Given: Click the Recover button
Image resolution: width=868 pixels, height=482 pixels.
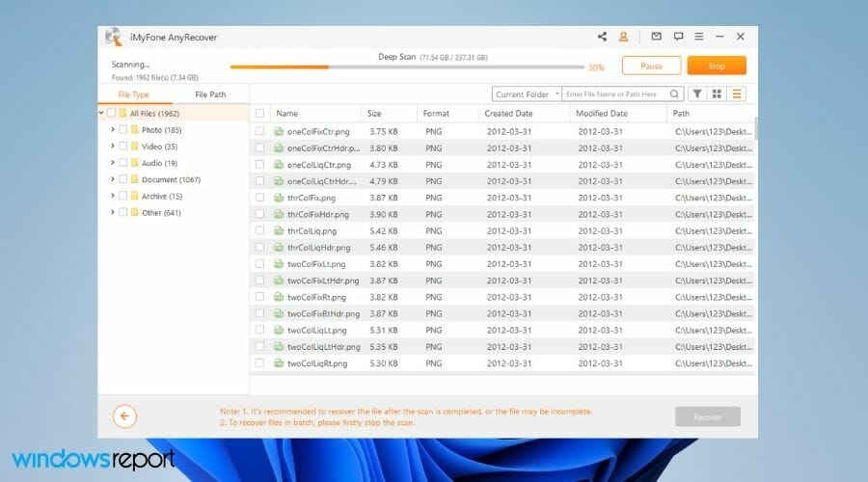Looking at the screenshot, I should 708,416.
